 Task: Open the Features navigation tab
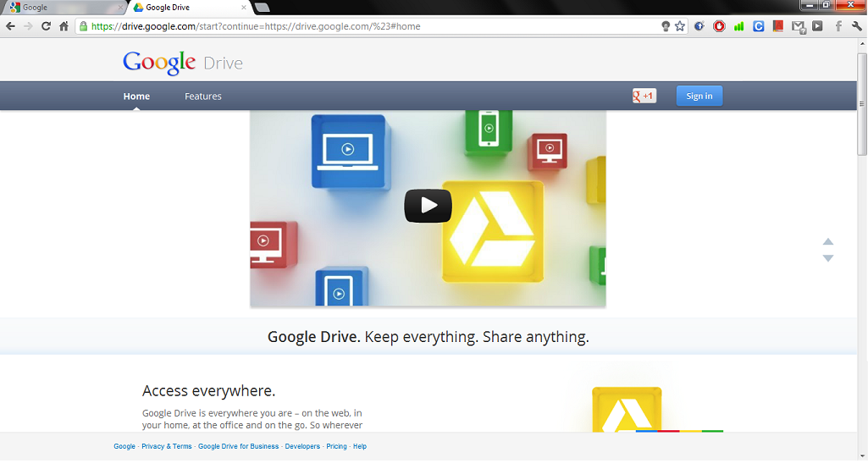click(203, 97)
